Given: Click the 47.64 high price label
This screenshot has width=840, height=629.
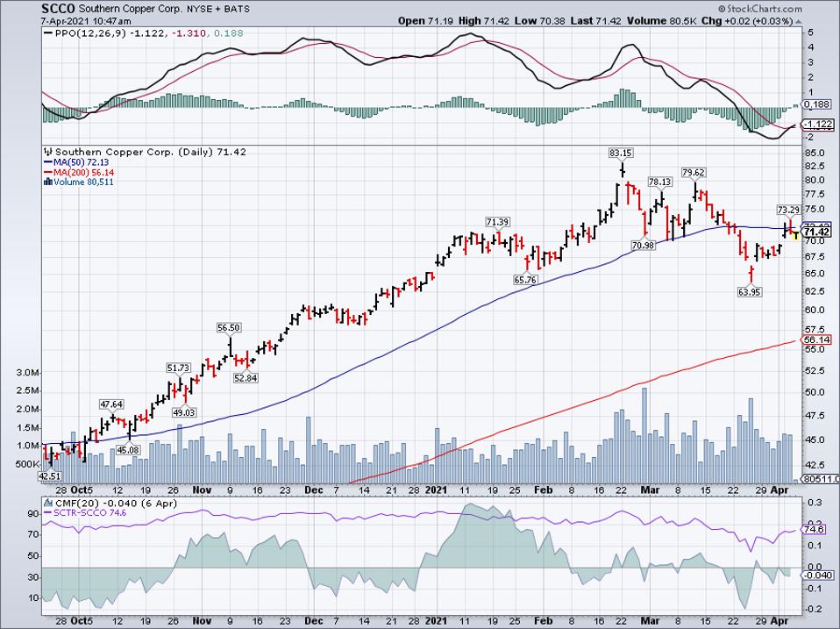Looking at the screenshot, I should (111, 404).
